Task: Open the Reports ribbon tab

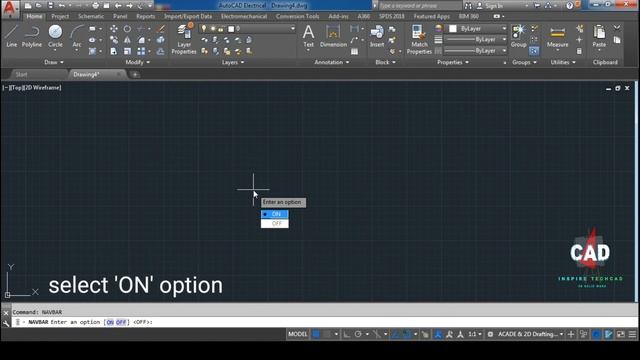Action: (146, 16)
